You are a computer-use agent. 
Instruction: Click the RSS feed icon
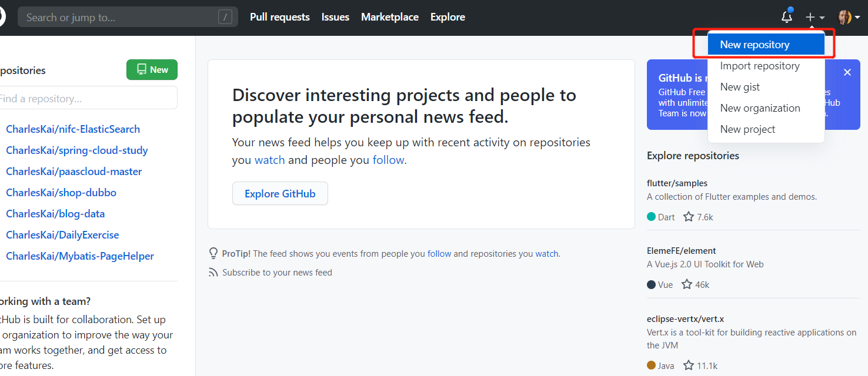(x=213, y=273)
